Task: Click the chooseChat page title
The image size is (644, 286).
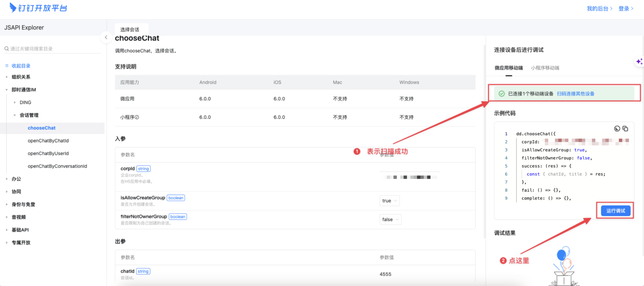Action: point(137,38)
